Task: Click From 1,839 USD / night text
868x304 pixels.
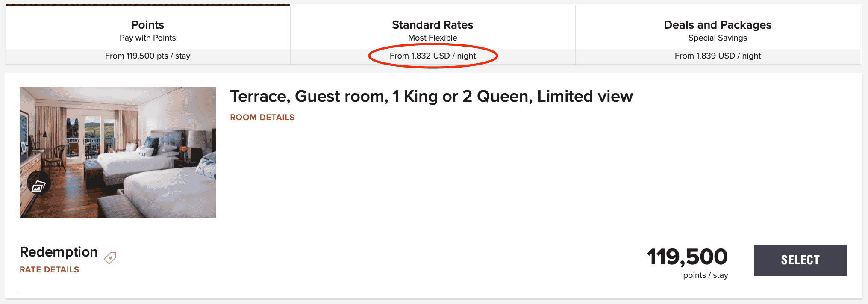Action: pos(718,56)
